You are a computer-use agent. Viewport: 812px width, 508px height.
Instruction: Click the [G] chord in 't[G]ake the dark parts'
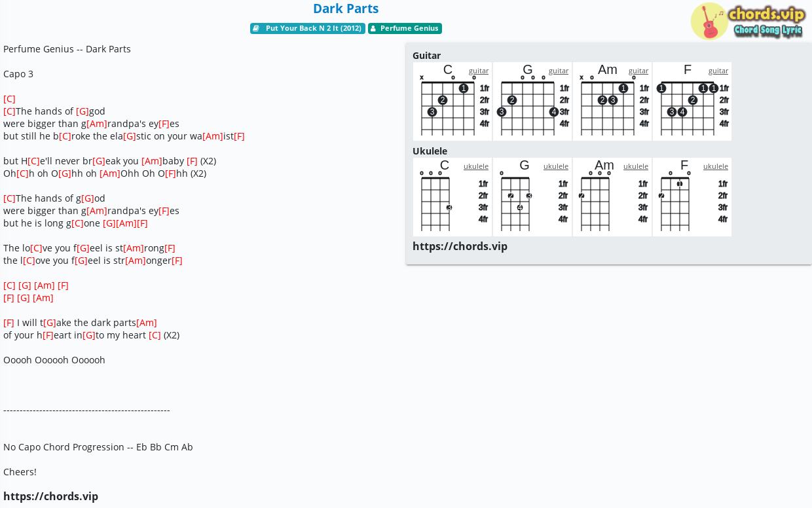tap(50, 323)
